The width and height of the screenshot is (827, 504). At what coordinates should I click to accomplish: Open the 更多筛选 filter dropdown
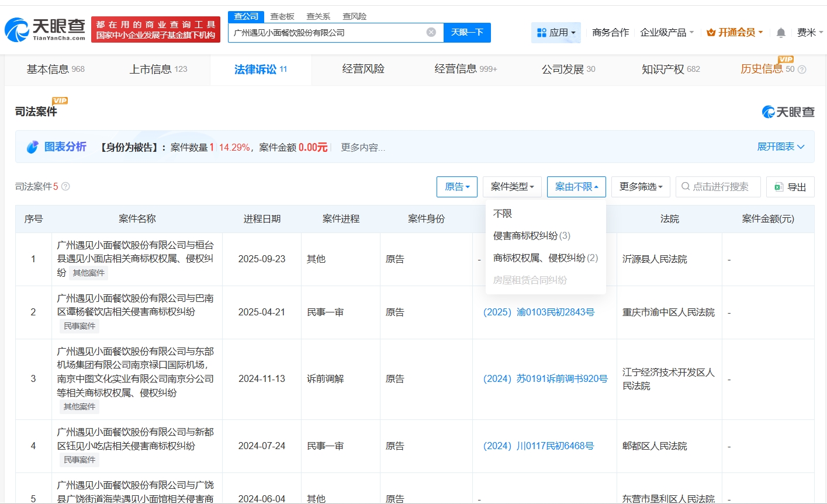pos(641,187)
